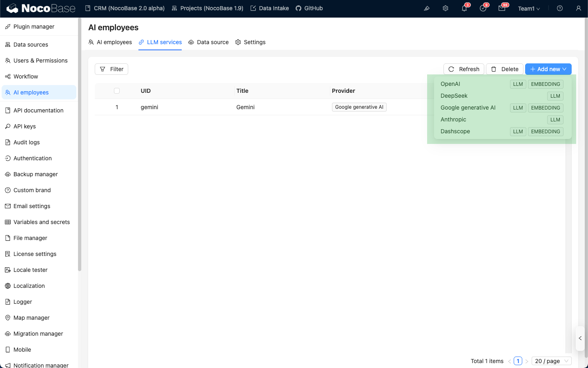The width and height of the screenshot is (588, 368).
Task: Click the UI editor highlighter icon
Action: (427, 8)
